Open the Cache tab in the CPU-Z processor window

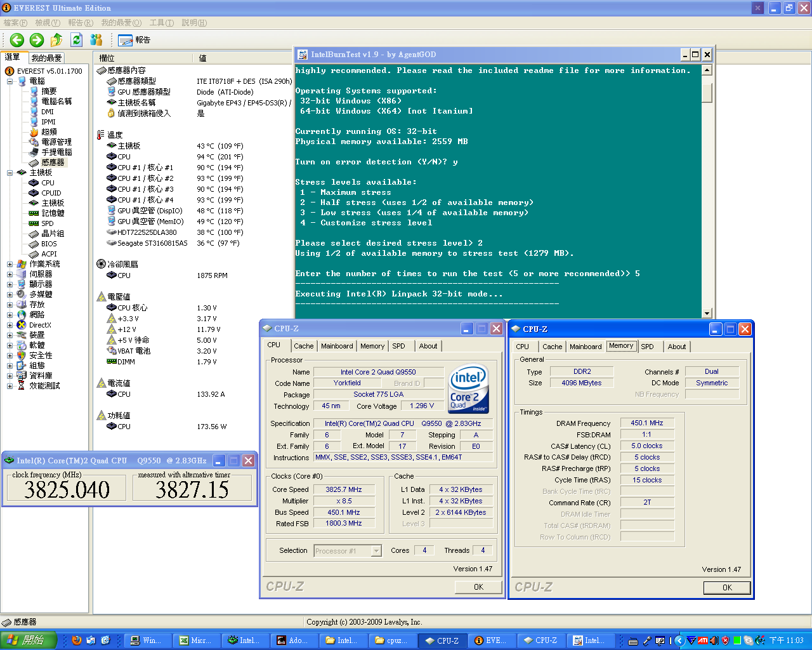coord(303,346)
